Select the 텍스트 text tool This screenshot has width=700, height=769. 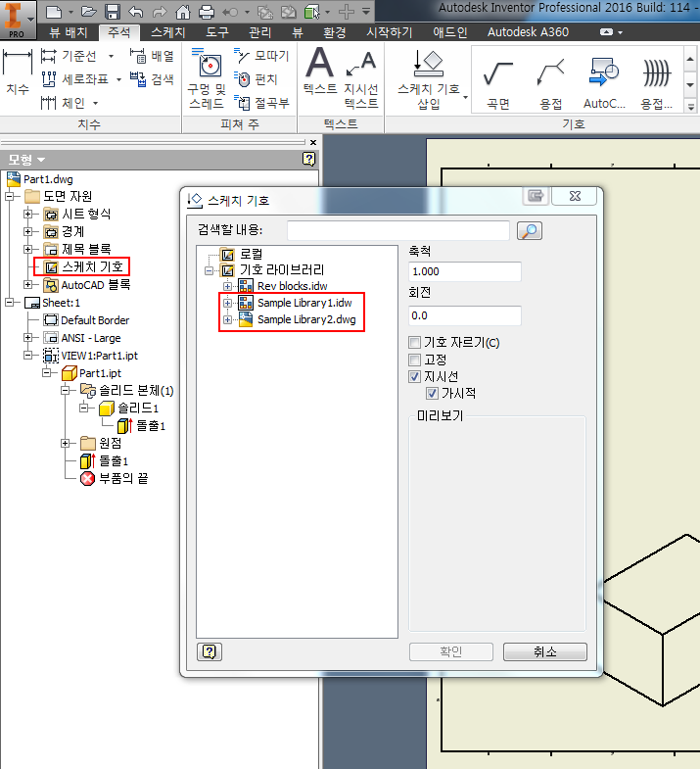[319, 72]
